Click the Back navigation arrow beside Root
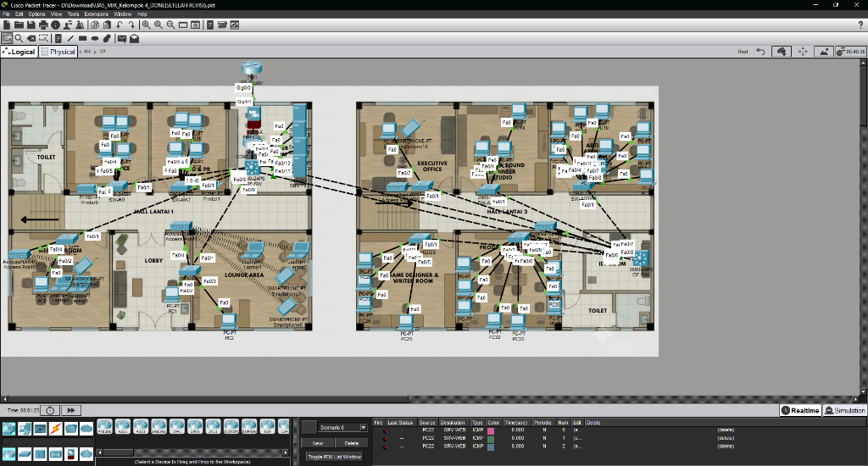868x466 pixels. 760,52
